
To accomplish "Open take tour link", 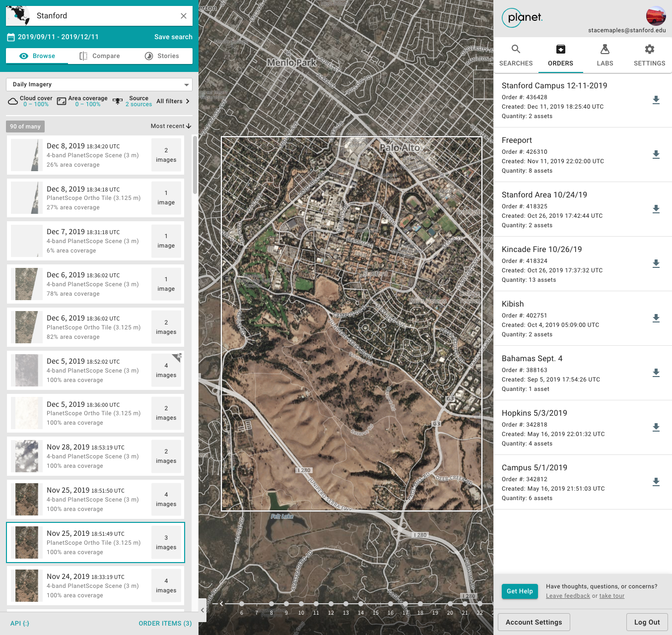I will [612, 596].
